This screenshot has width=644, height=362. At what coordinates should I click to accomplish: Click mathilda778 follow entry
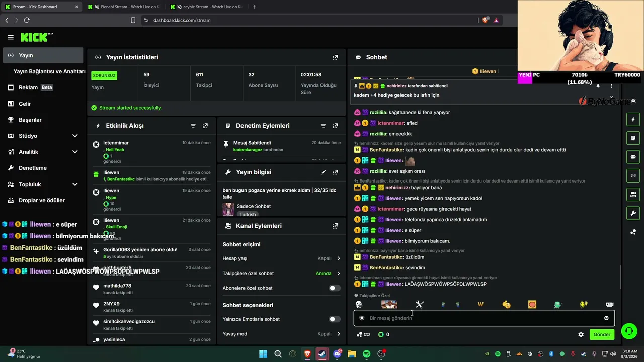[x=152, y=289]
